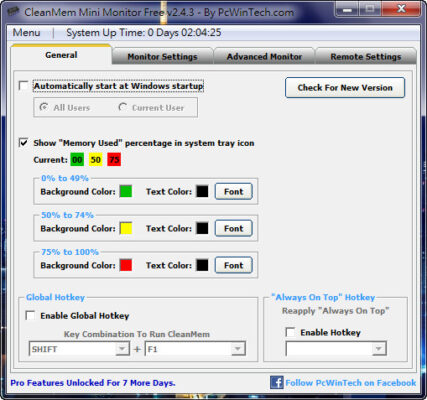Enable Automatically start at Windows startup
427x400 pixels.
point(24,86)
